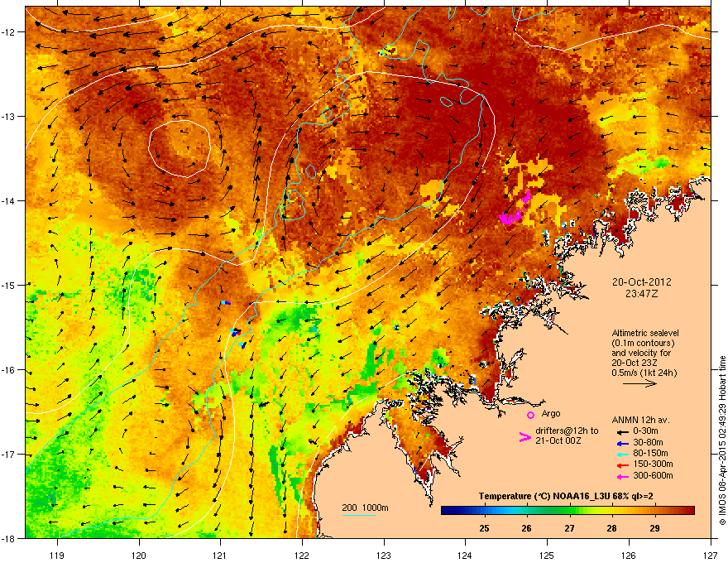Screen dimensions: 728x563
Task: Click the time label 23:47Z
Action: point(642,294)
